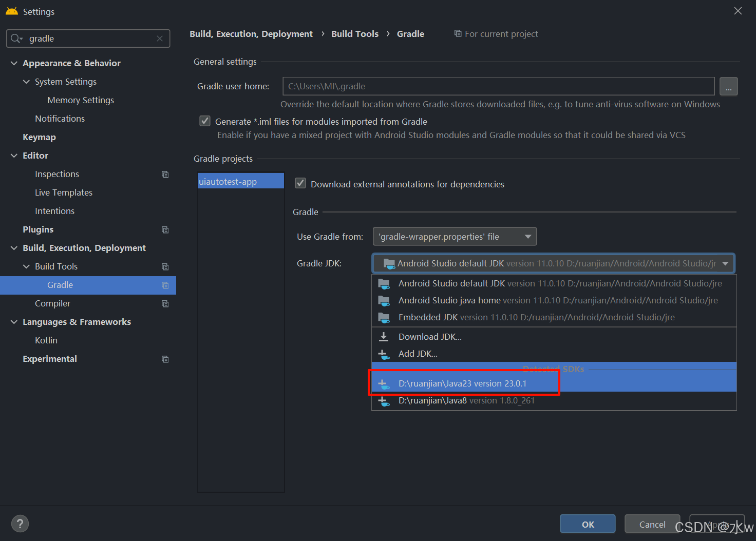
Task: Click project-level icon next to Experimental
Action: (165, 359)
